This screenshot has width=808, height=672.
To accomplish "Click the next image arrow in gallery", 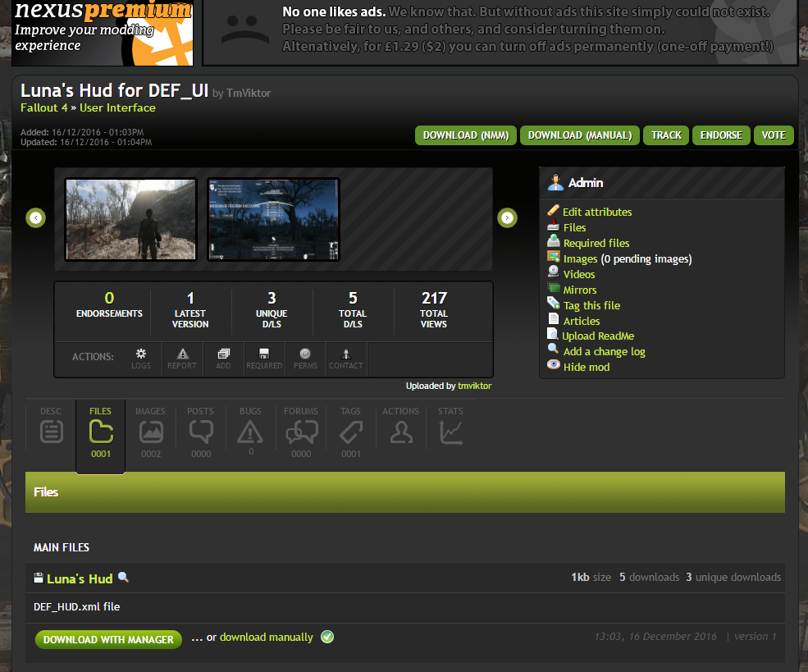I will [x=507, y=218].
